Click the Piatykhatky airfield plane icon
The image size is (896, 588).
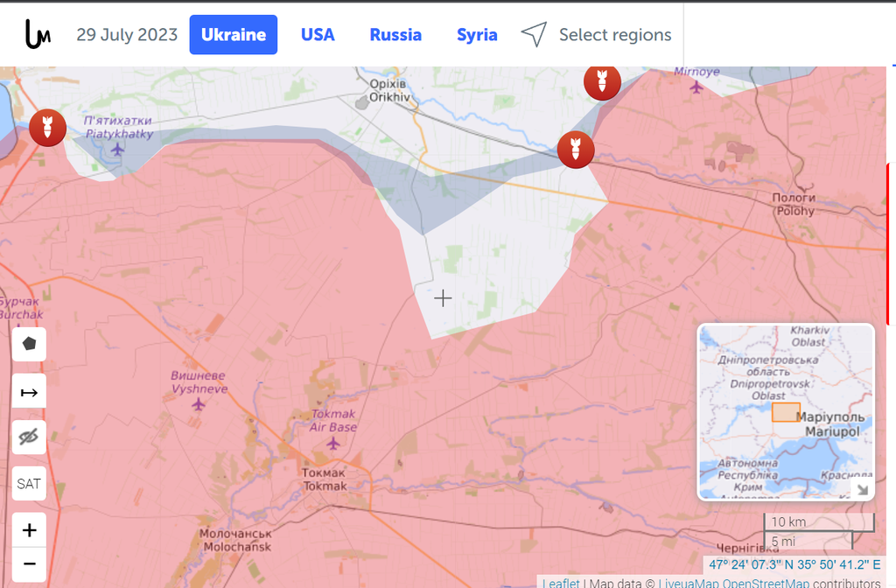[117, 150]
